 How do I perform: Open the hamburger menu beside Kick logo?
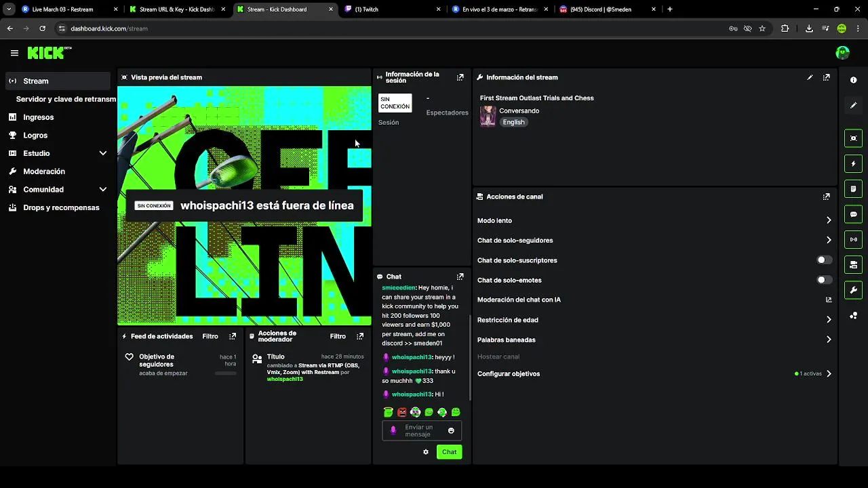[x=14, y=53]
